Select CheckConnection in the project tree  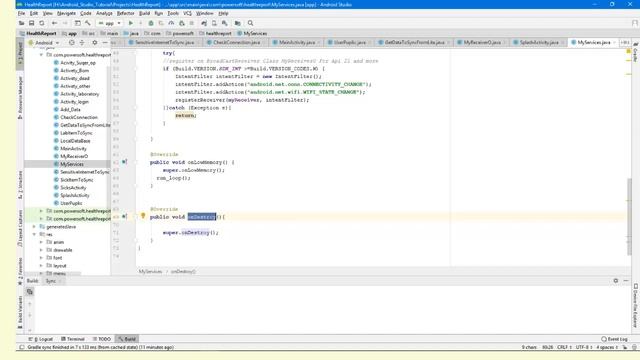79,117
